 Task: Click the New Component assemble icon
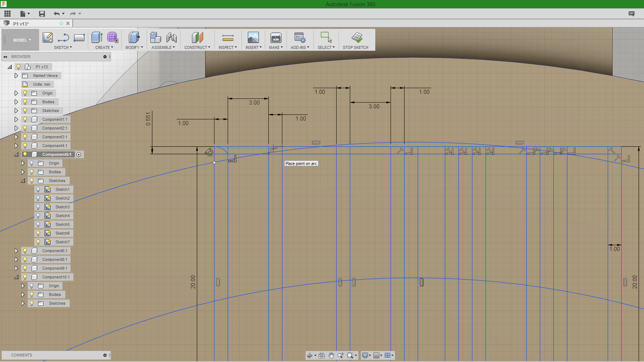pos(156,37)
